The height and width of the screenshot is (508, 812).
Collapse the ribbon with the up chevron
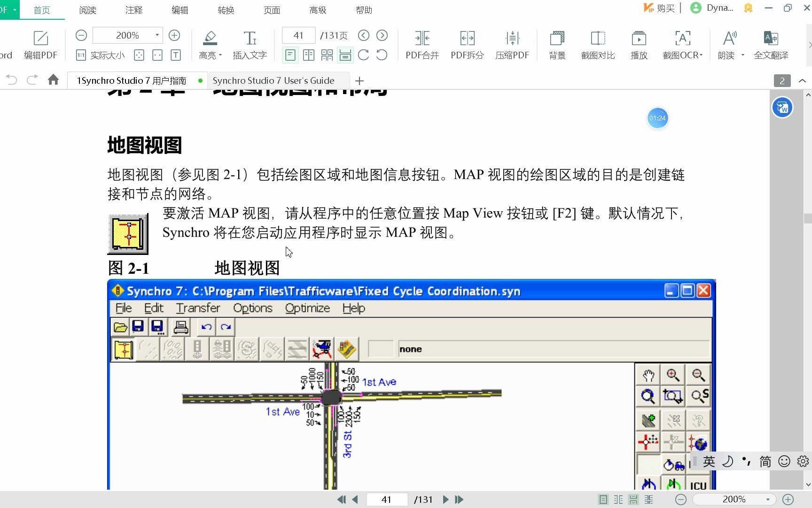[x=803, y=81]
